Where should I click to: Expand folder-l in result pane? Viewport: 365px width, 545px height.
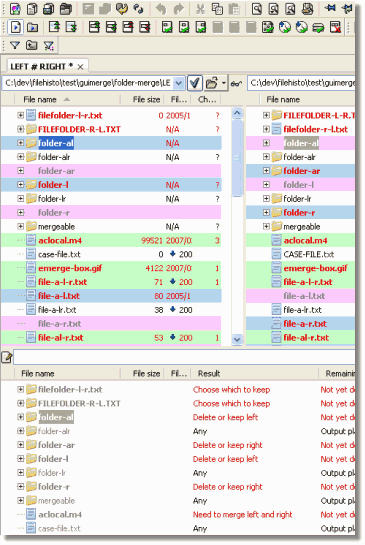[x=21, y=459]
